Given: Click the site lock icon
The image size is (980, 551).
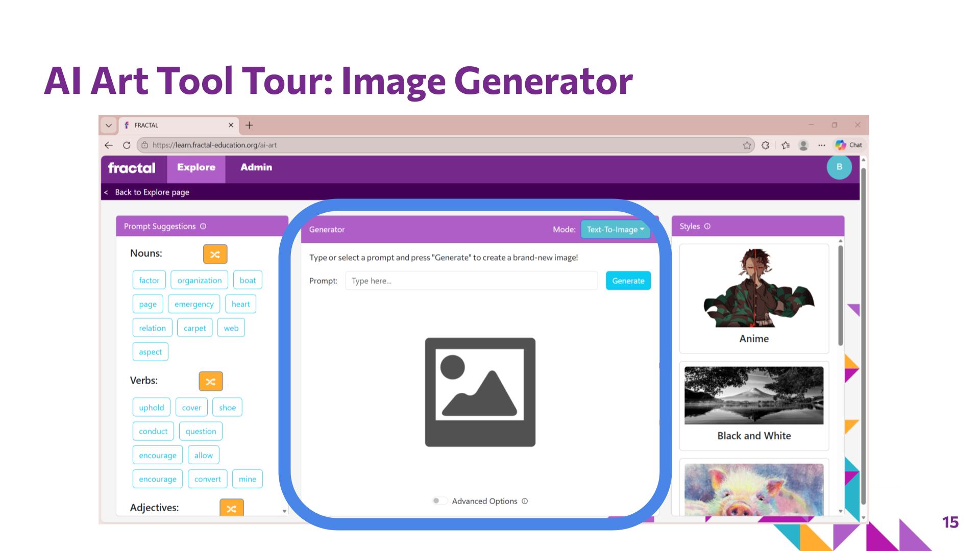Looking at the screenshot, I should [x=144, y=145].
